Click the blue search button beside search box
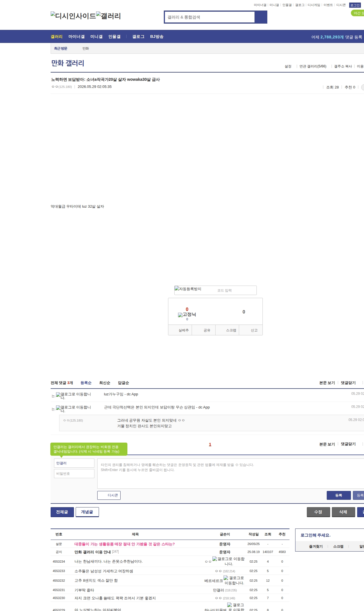364x611 pixels. tap(261, 17)
